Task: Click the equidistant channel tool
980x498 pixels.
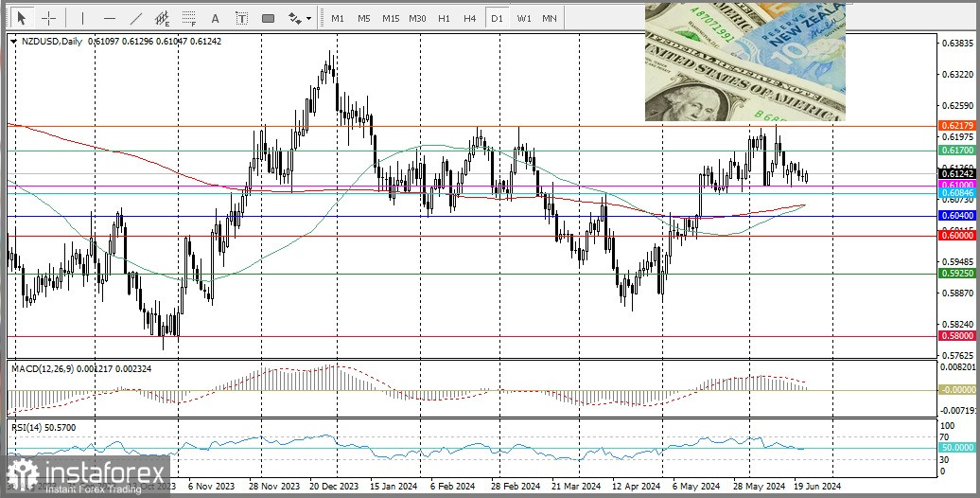Action: pyautogui.click(x=163, y=18)
